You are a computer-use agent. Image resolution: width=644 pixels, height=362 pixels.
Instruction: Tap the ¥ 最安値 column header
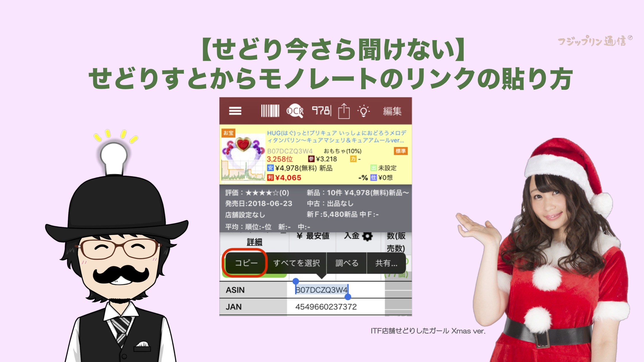313,236
